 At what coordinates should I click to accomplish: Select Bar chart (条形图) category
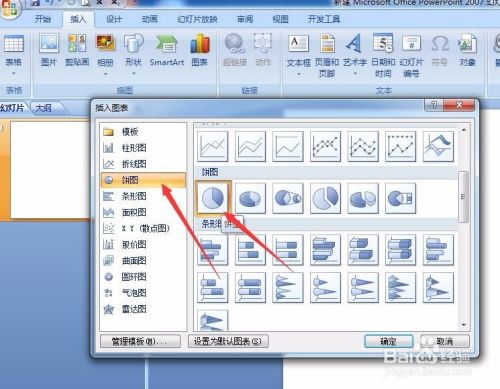pos(143,196)
